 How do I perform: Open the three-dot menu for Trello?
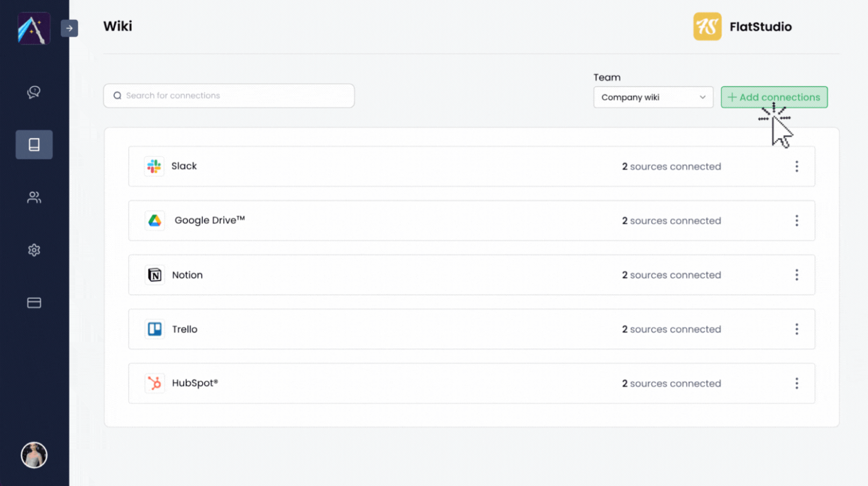pyautogui.click(x=796, y=329)
